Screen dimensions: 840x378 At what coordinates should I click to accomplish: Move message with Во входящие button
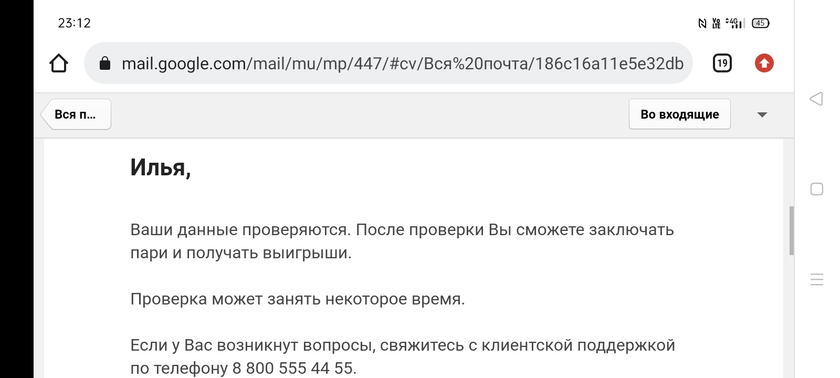(679, 114)
